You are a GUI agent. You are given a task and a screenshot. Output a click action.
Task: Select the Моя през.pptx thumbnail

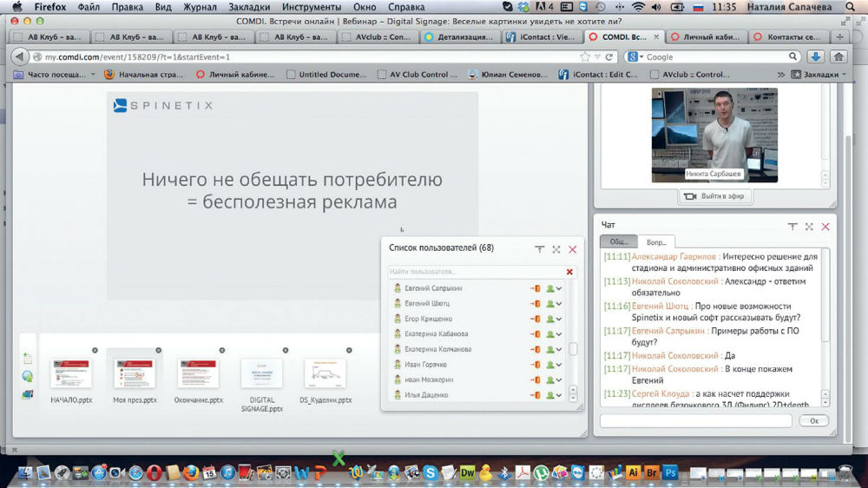pyautogui.click(x=135, y=374)
